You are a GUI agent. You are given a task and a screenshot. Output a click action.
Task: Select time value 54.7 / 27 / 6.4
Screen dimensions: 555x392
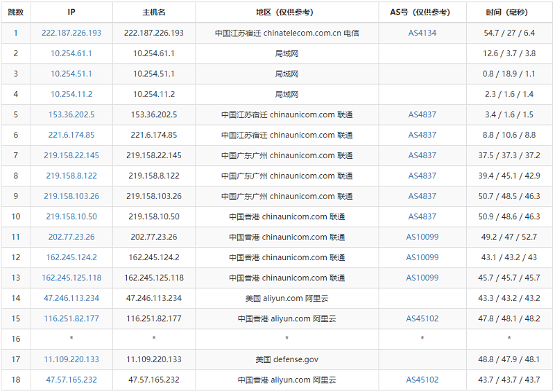509,33
